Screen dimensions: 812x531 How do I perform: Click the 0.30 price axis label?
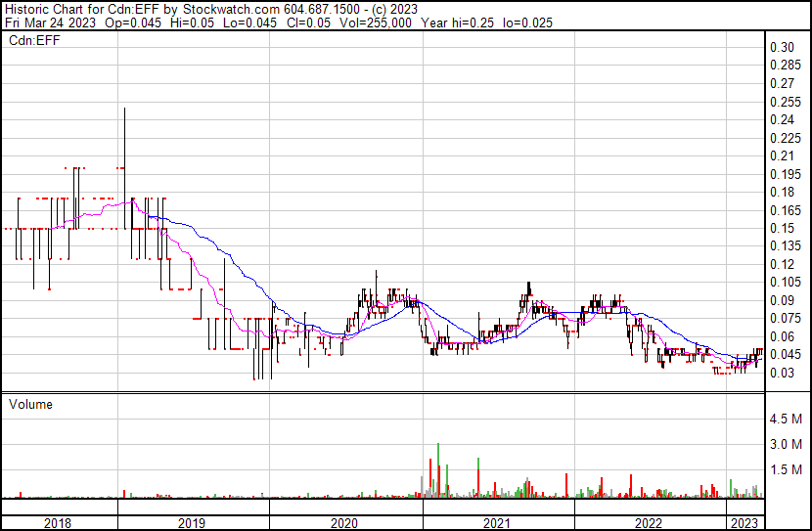(781, 48)
